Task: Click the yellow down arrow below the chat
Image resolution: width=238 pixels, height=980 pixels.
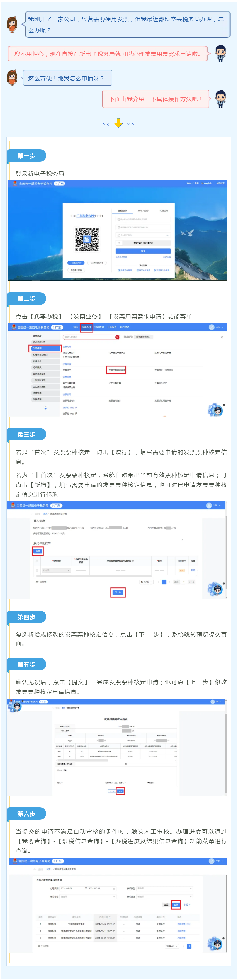Action: (119, 123)
